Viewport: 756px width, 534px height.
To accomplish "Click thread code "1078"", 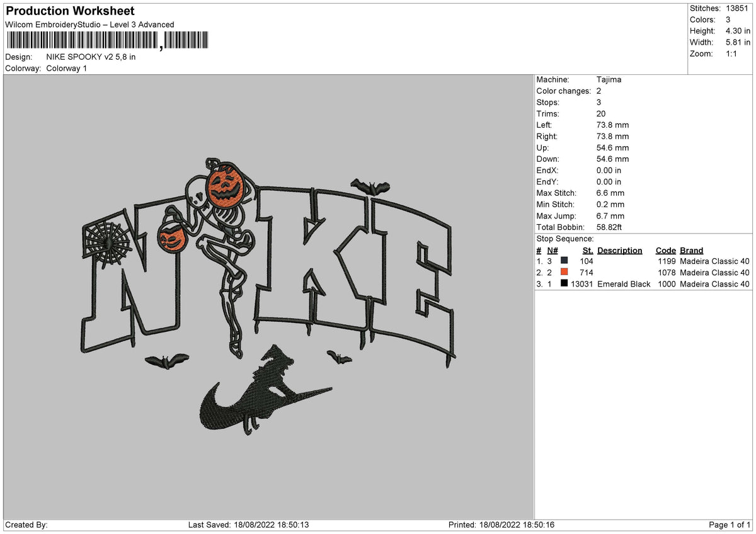I will 667,273.
